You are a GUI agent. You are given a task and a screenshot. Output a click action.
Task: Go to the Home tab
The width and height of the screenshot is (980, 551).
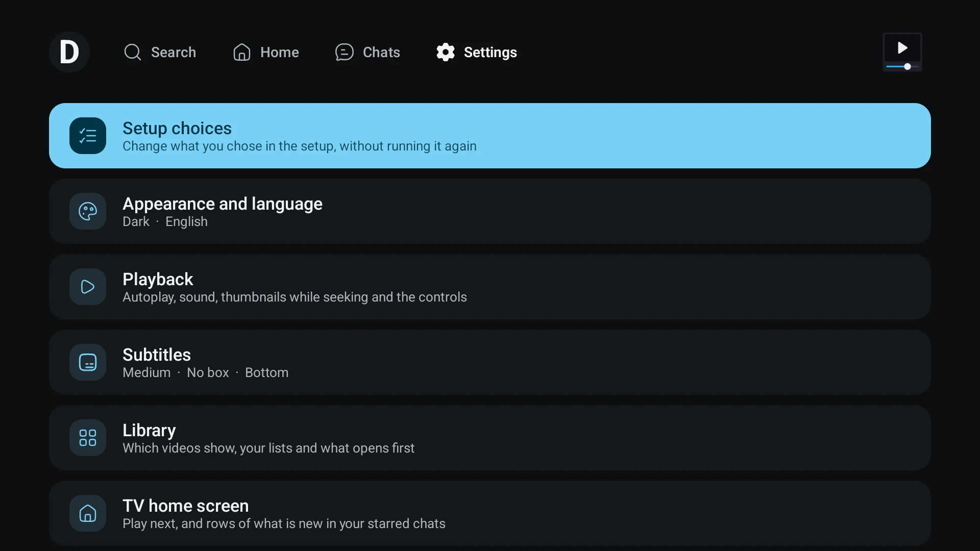(x=266, y=52)
